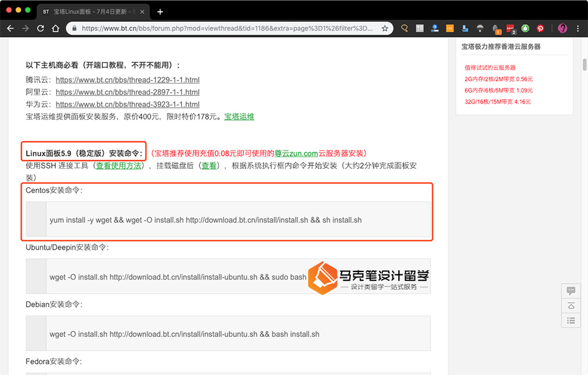Click the Linux面板5.9（稳定版）安装命令 heading
The height and width of the screenshot is (375, 588).
point(84,153)
